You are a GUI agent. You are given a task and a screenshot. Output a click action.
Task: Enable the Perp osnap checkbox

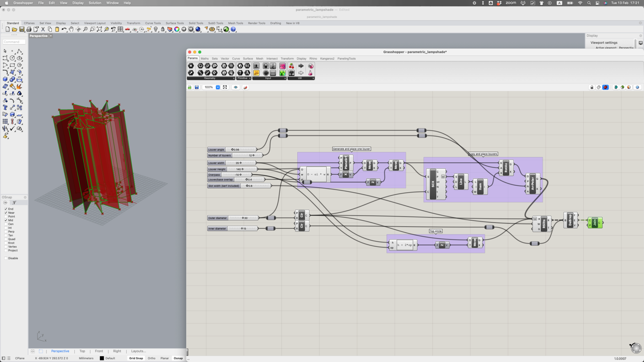tap(6, 232)
